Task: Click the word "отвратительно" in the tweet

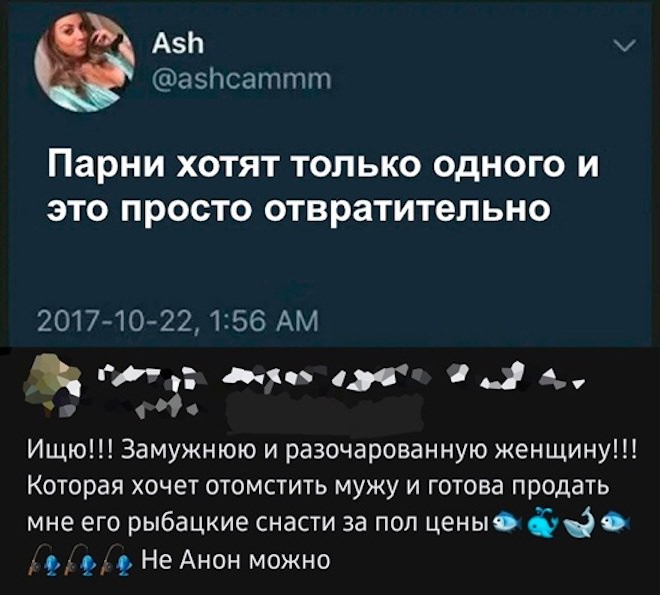Action: click(x=408, y=208)
